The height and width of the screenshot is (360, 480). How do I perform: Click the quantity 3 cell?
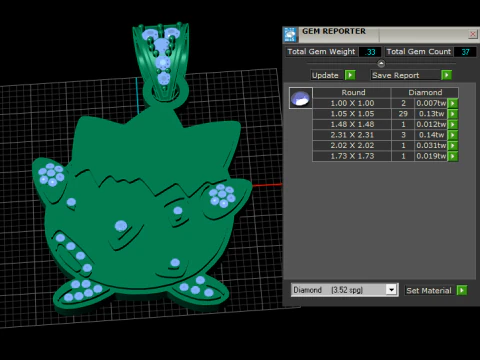point(403,135)
